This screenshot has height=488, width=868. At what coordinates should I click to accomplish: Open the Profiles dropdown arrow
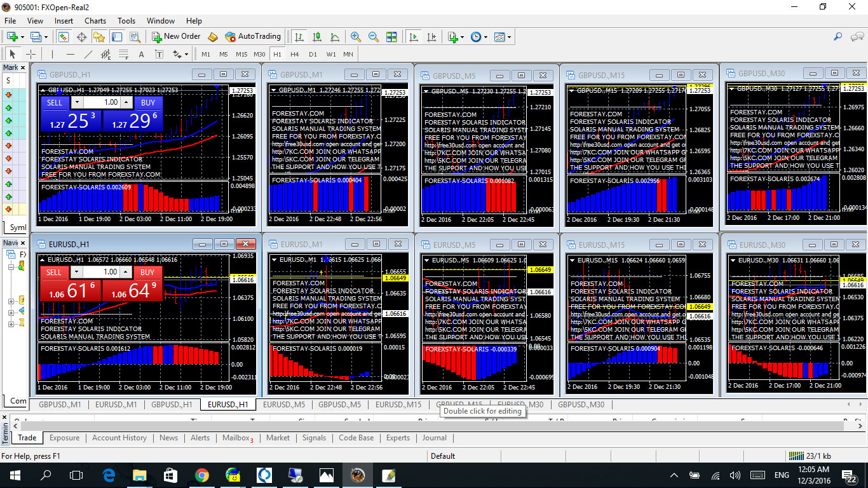coord(46,37)
